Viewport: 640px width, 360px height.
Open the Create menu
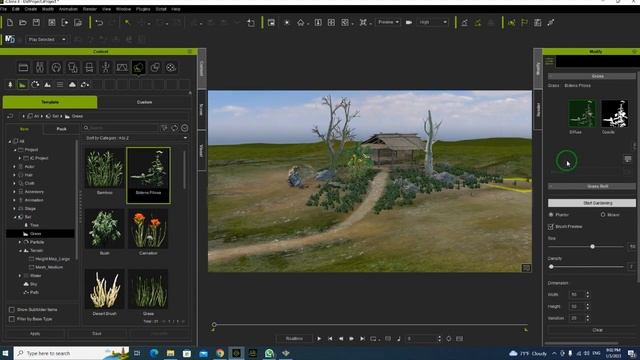(31, 9)
